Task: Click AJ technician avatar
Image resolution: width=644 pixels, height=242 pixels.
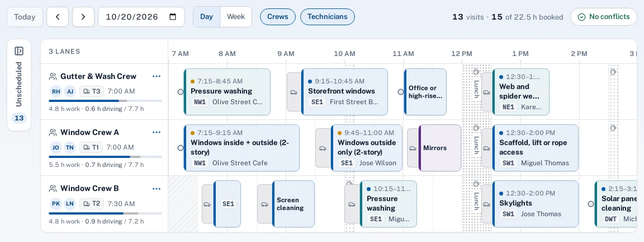Action: (x=70, y=91)
